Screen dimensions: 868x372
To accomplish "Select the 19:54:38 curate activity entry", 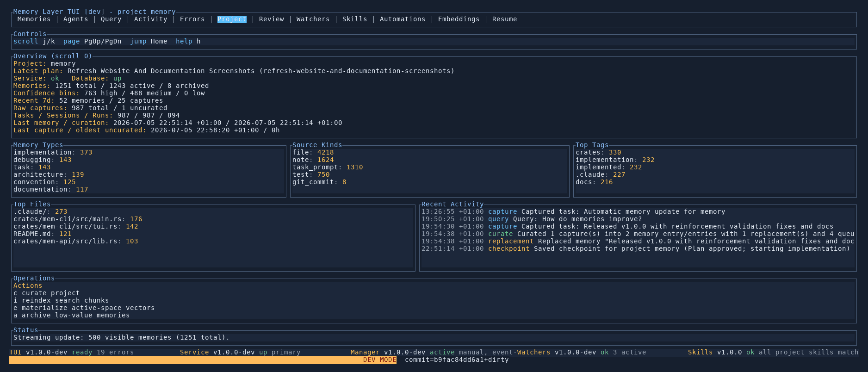I will [x=638, y=234].
